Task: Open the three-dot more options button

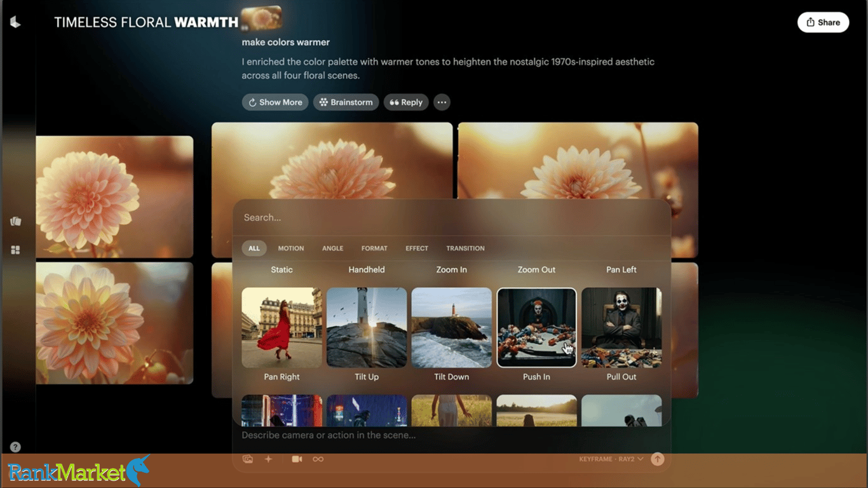Action: (442, 102)
